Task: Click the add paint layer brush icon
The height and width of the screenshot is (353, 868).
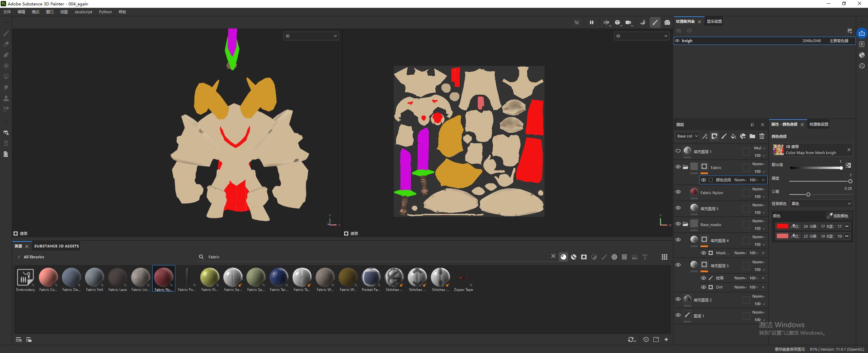Action: 724,136
